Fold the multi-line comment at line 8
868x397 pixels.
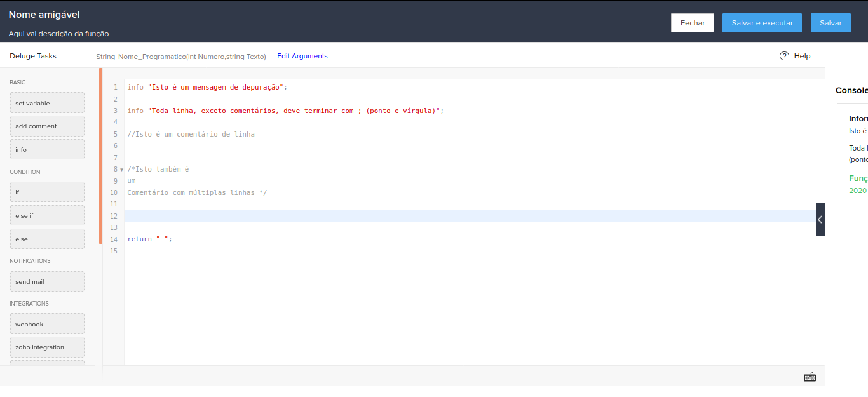121,170
